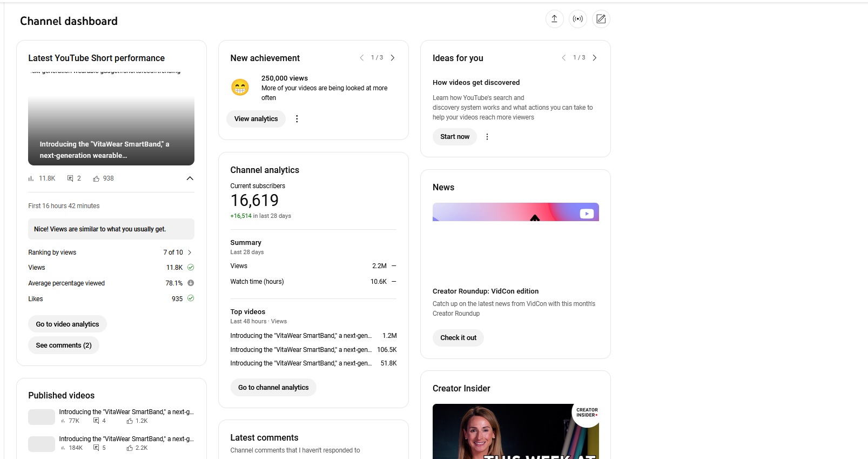The image size is (868, 459).
Task: Open more options beside Start now
Action: (487, 137)
